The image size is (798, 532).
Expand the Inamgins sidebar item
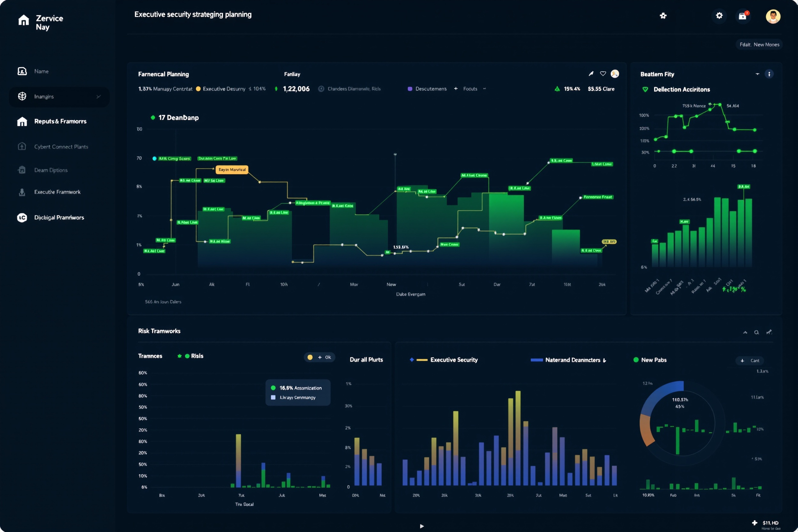tap(98, 97)
